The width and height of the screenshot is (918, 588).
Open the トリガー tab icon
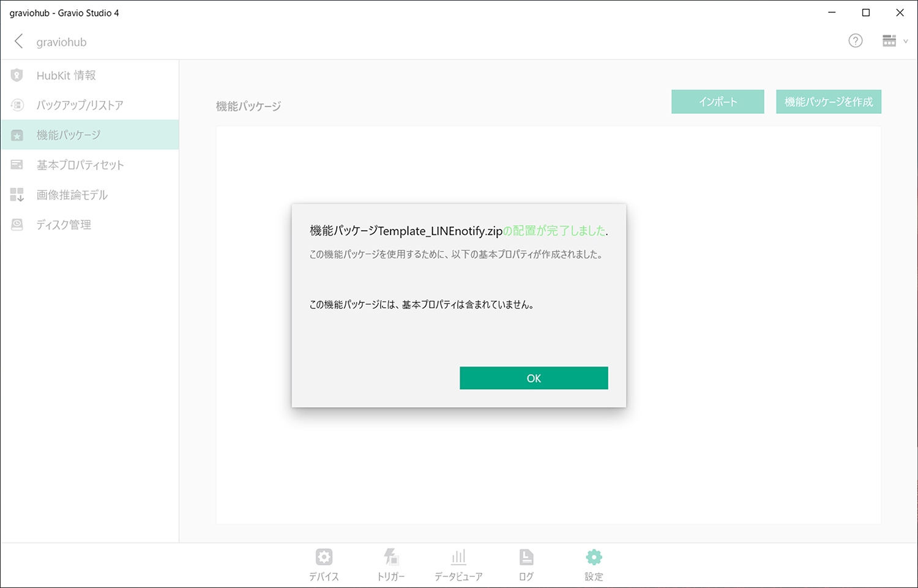click(390, 557)
